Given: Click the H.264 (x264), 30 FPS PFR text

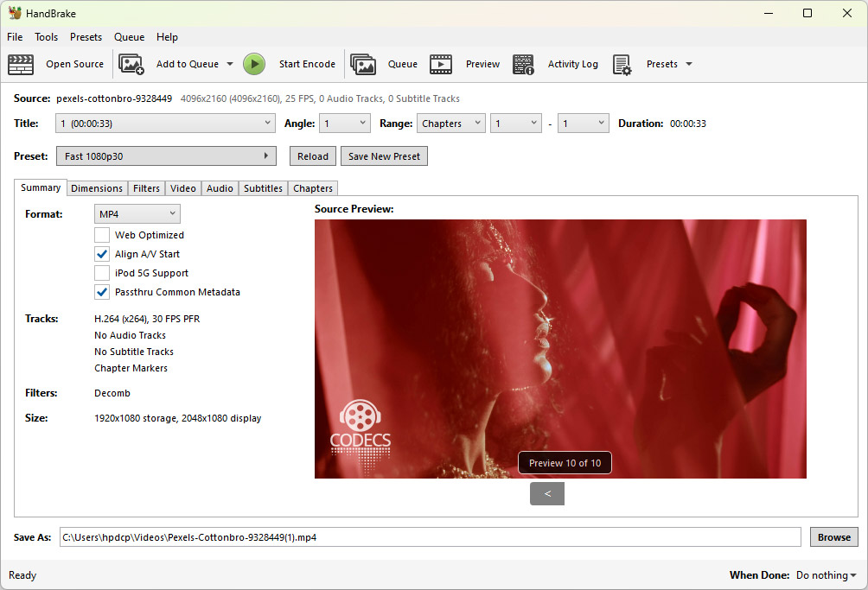Looking at the screenshot, I should click(147, 319).
